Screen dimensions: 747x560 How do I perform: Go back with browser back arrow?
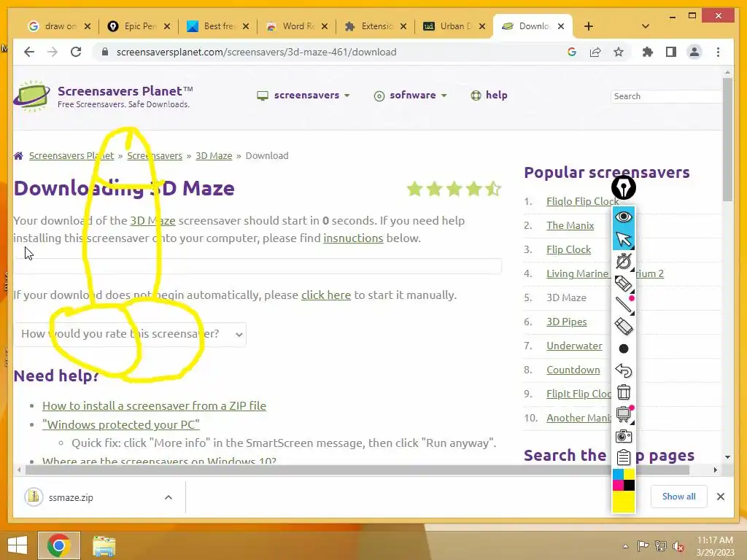[x=29, y=52]
